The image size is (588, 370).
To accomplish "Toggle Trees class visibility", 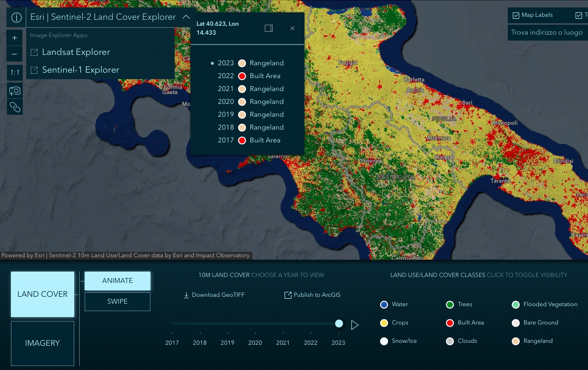I will [x=459, y=304].
